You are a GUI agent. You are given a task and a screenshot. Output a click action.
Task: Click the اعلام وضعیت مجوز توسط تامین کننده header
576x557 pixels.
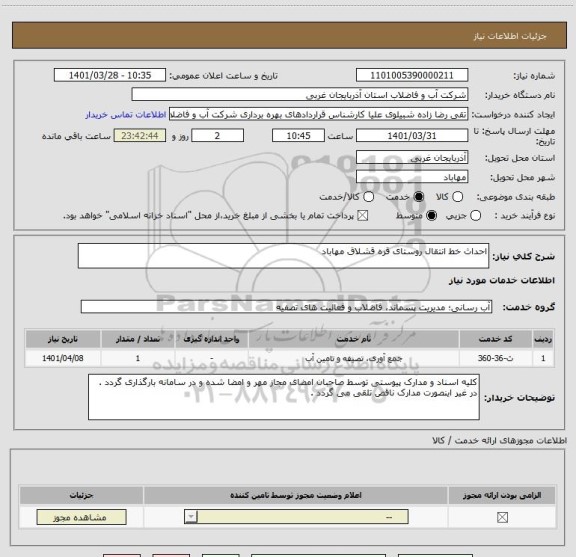[296, 495]
